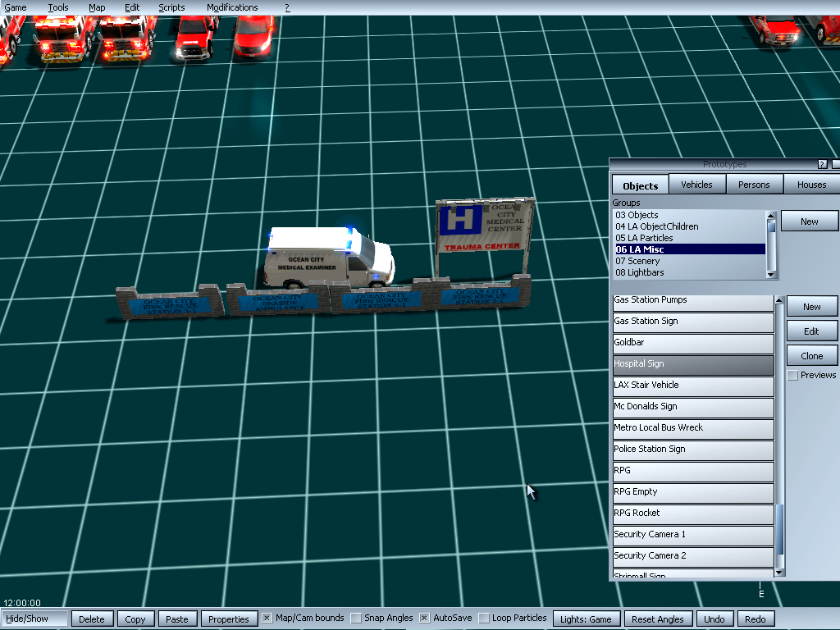Screen dimensions: 840x630
Task: Select the 07 Scenery group
Action: pyautogui.click(x=689, y=261)
